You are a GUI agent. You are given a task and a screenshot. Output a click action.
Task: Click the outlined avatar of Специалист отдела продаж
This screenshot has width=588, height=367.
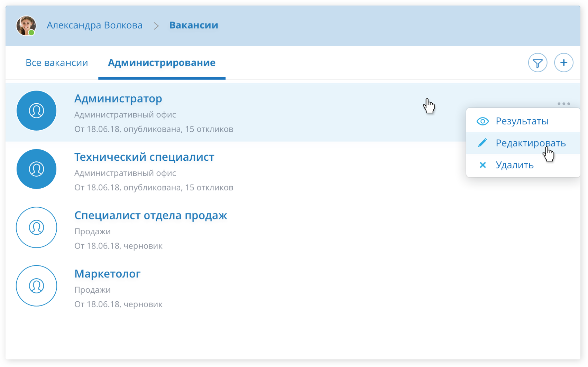(36, 227)
